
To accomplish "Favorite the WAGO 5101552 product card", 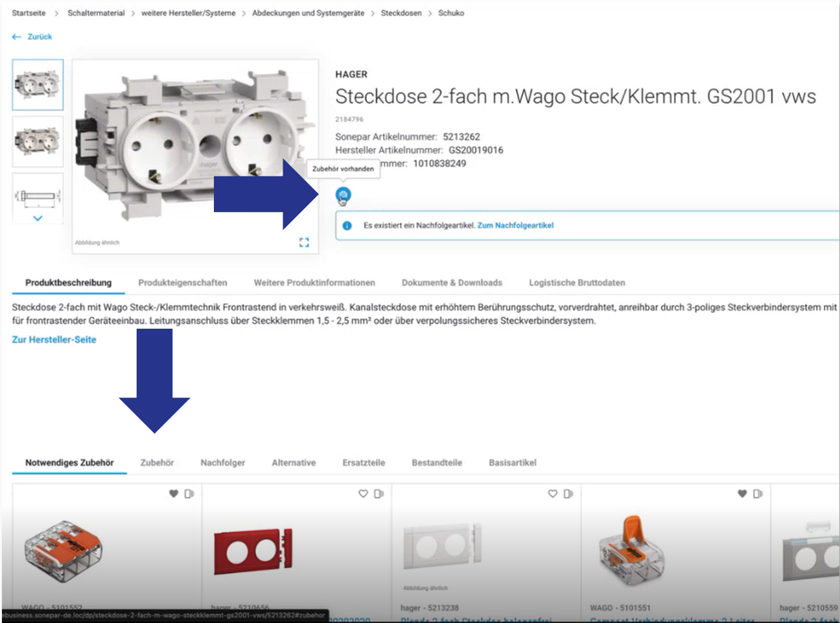I will tap(173, 493).
